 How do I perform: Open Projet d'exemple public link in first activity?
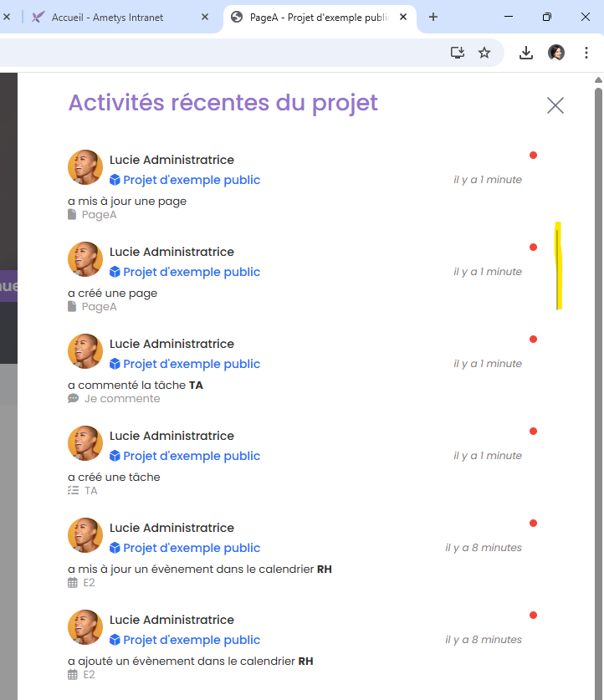(192, 180)
